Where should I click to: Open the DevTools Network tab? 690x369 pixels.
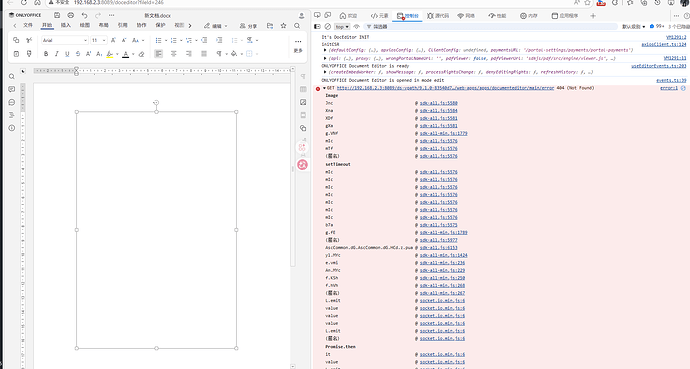tap(466, 15)
